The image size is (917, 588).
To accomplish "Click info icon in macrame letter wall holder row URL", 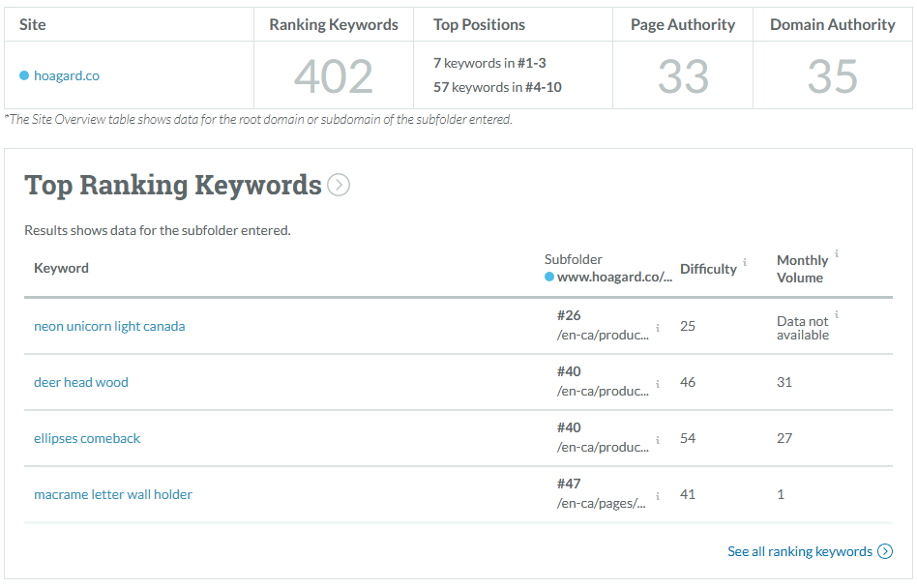I will (658, 496).
